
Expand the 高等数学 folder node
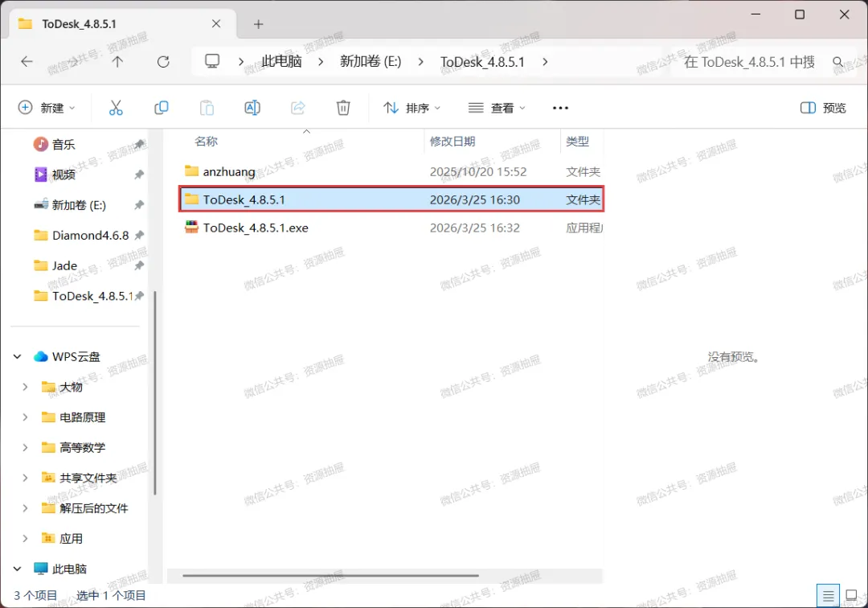[25, 447]
